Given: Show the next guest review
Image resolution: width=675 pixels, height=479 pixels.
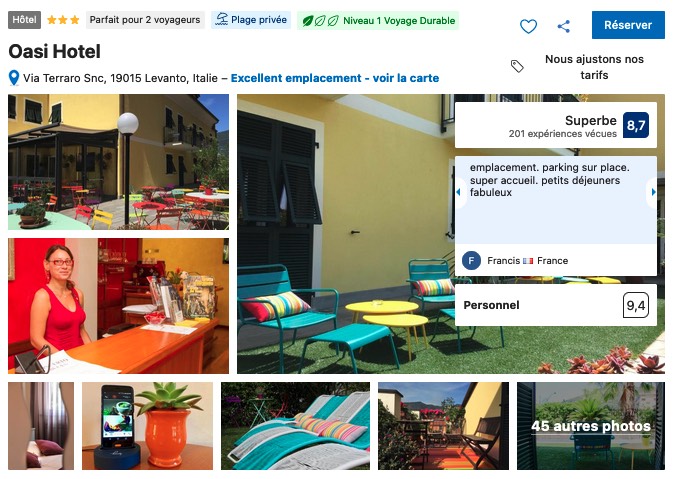Looking at the screenshot, I should 653,192.
